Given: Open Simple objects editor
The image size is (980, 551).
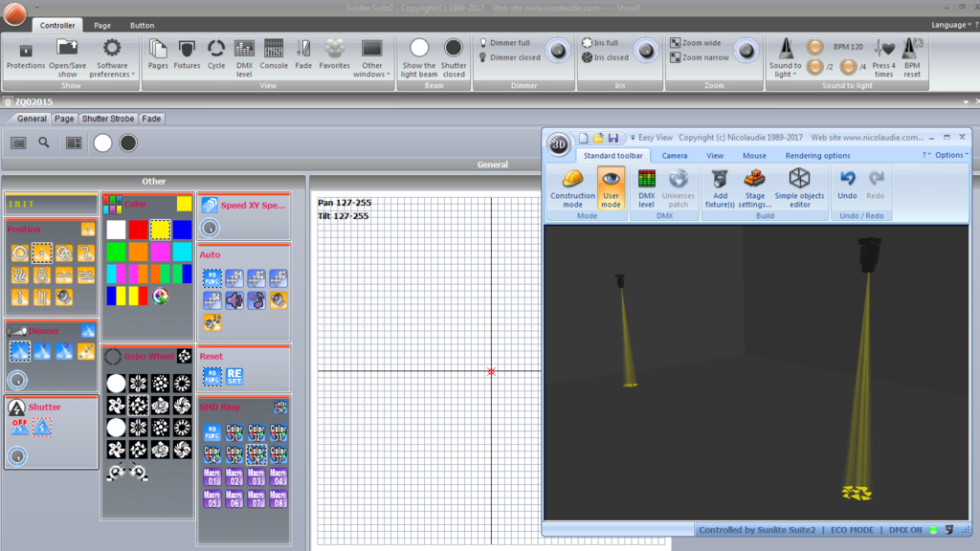Looking at the screenshot, I should tap(799, 188).
